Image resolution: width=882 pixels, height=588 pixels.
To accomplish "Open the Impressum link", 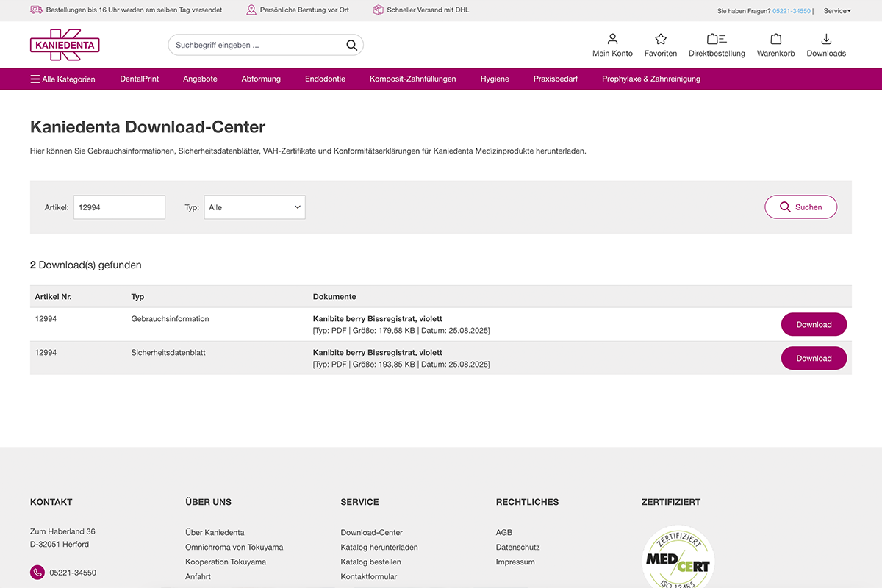I will [515, 562].
